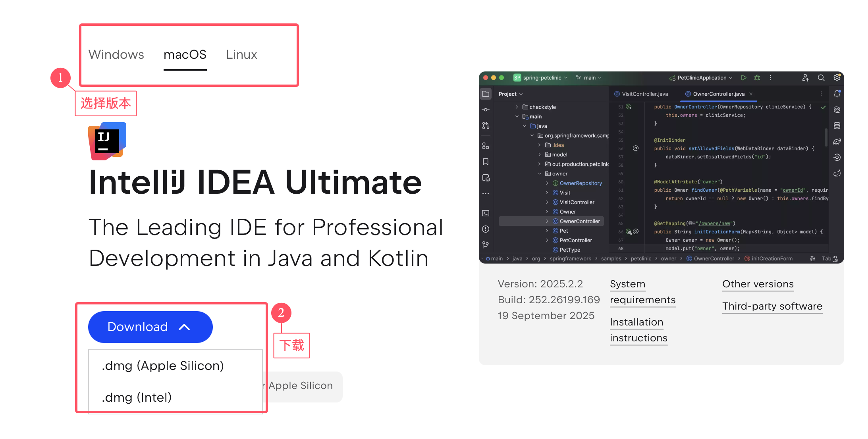This screenshot has width=868, height=439.
Task: Click the Search Everywhere magnifier icon
Action: 821,78
